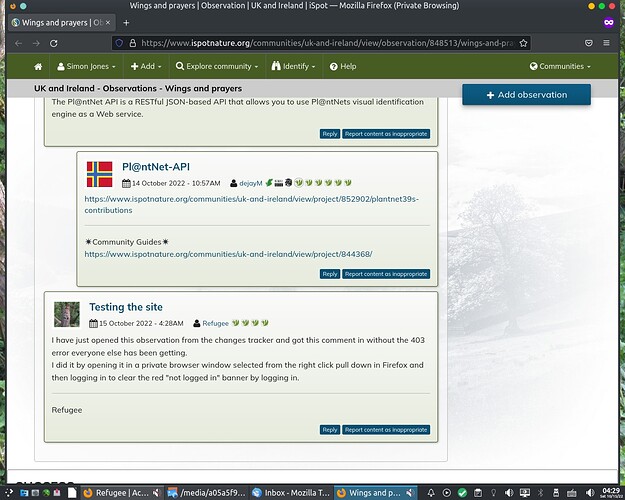The width and height of the screenshot is (625, 500).
Task: Open the Testing the site comment title
Action: click(126, 307)
